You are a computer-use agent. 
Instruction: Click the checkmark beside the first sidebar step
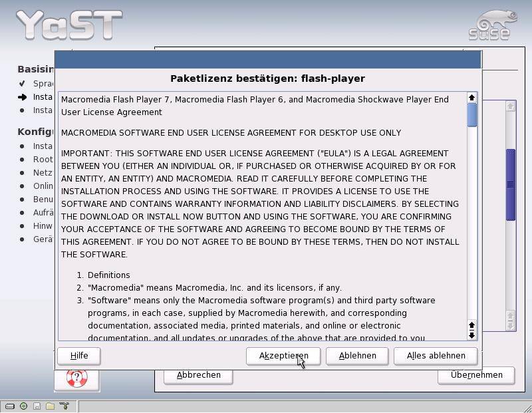tap(22, 84)
